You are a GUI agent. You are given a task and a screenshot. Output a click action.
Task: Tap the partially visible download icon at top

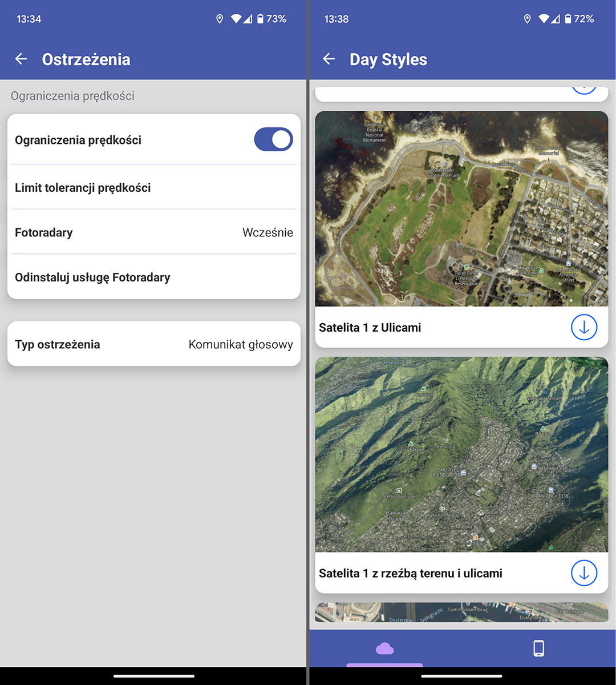point(583,91)
